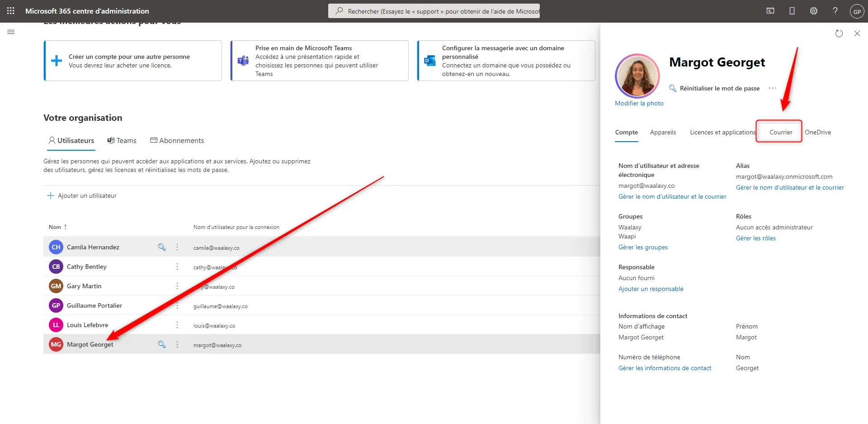This screenshot has width=868, height=424.
Task: Click the MG avatar for Margot Georget
Action: click(56, 344)
